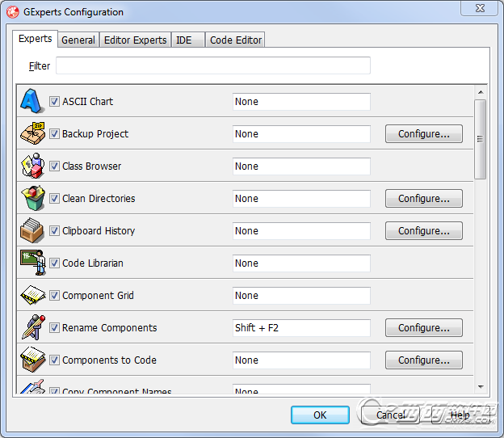
Task: Click the Components to Code icon
Action: [33, 360]
